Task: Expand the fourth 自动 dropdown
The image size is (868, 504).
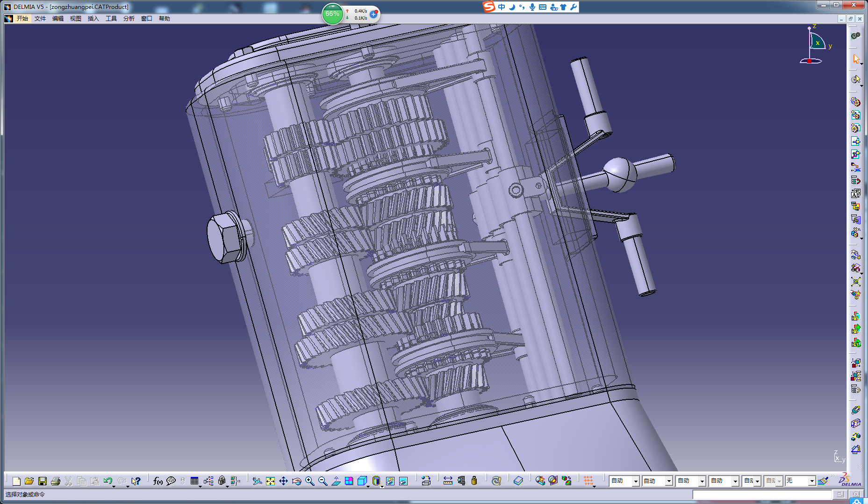Action: [x=735, y=481]
